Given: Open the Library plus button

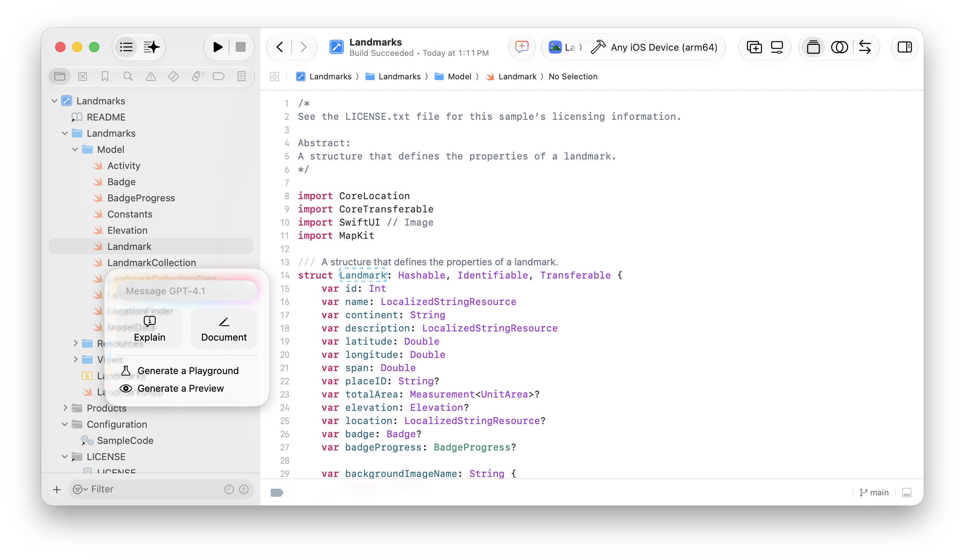Looking at the screenshot, I should (754, 47).
